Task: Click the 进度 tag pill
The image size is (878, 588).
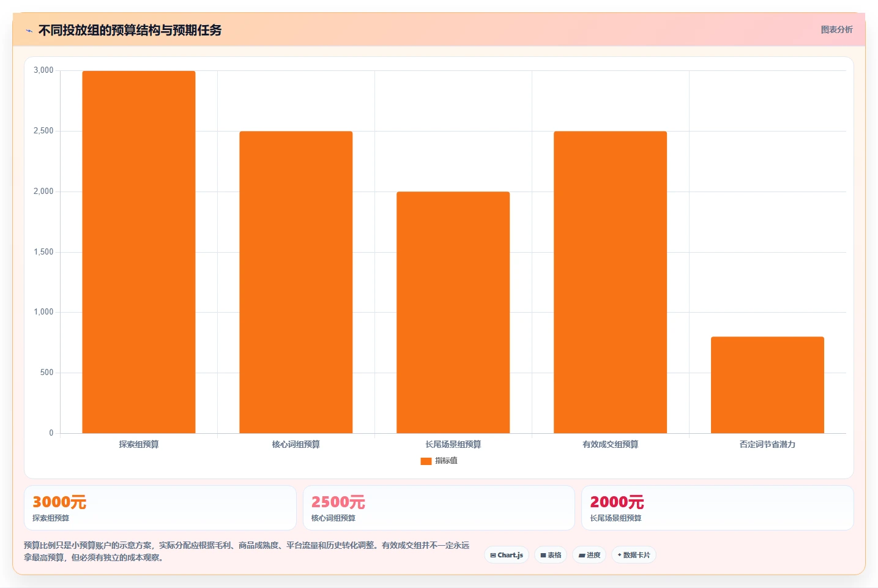Action: pyautogui.click(x=589, y=555)
